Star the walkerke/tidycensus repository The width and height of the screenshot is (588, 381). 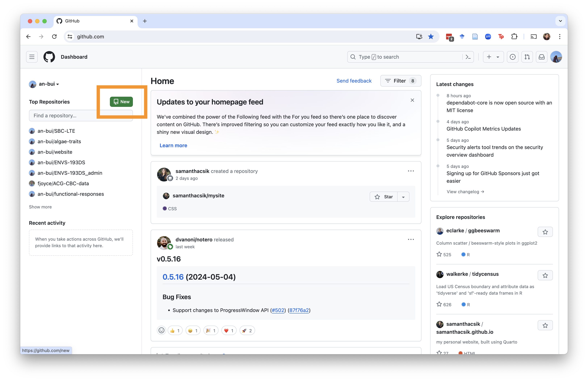[545, 275]
